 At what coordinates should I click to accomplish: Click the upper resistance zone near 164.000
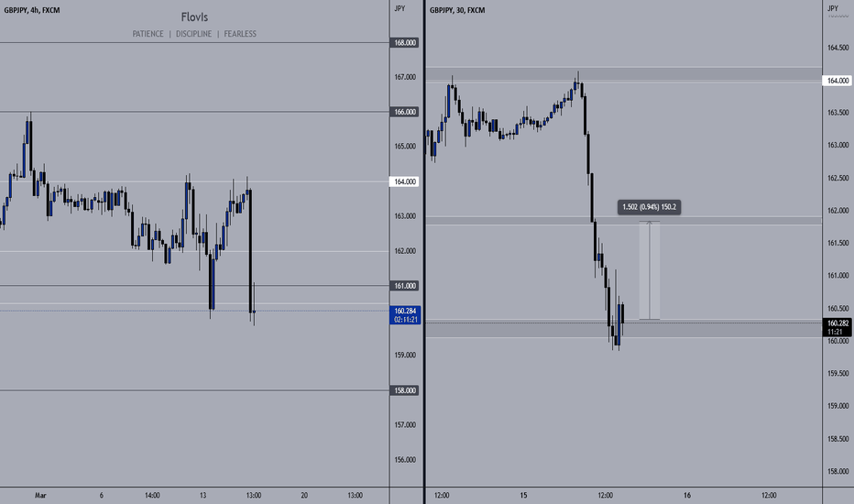623,74
